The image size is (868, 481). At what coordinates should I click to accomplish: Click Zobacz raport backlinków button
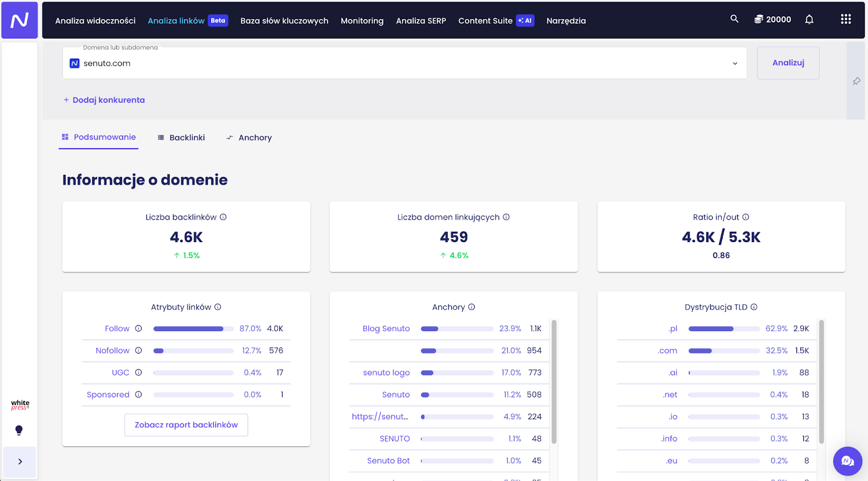(186, 425)
